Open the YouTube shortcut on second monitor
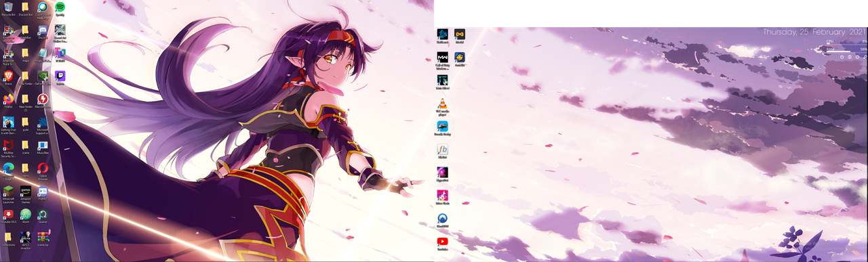The height and width of the screenshot is (262, 868). pyautogui.click(x=442, y=243)
